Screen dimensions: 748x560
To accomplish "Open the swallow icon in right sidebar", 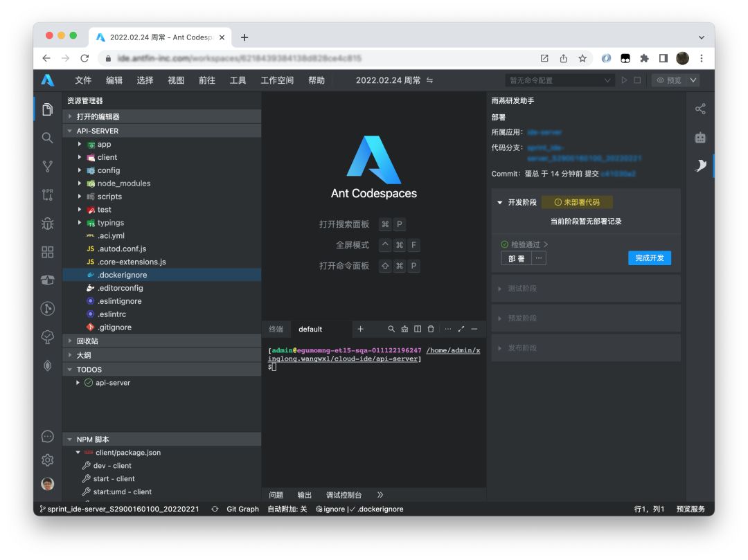I will (700, 166).
